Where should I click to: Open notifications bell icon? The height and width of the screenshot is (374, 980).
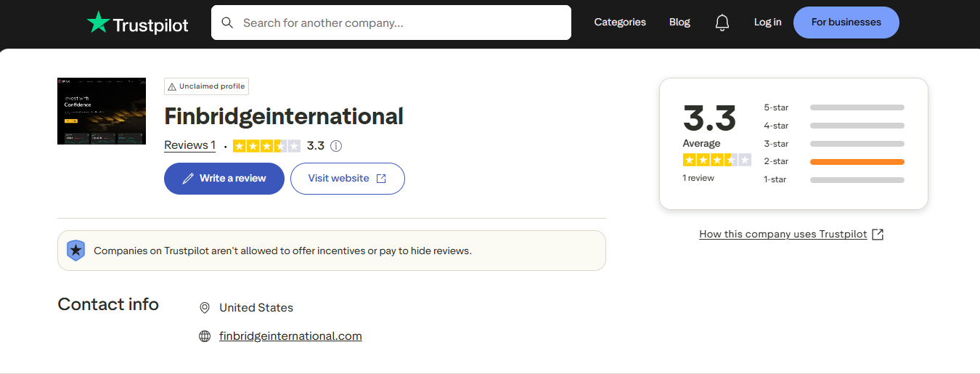pos(722,23)
